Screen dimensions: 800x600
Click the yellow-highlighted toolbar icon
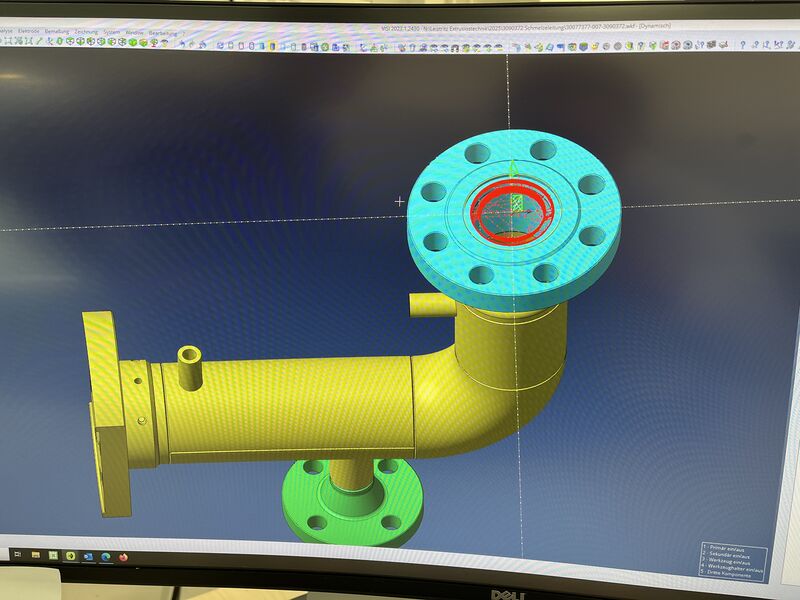click(272, 46)
